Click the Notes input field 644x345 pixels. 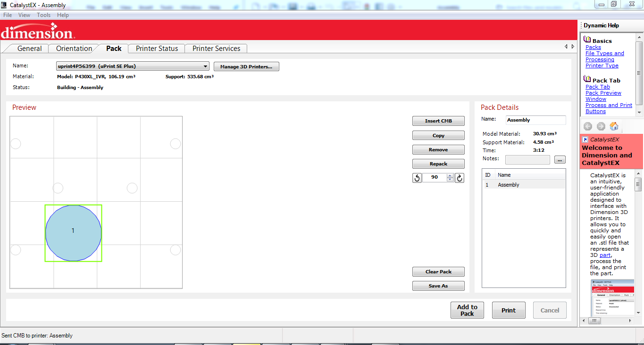(x=527, y=160)
